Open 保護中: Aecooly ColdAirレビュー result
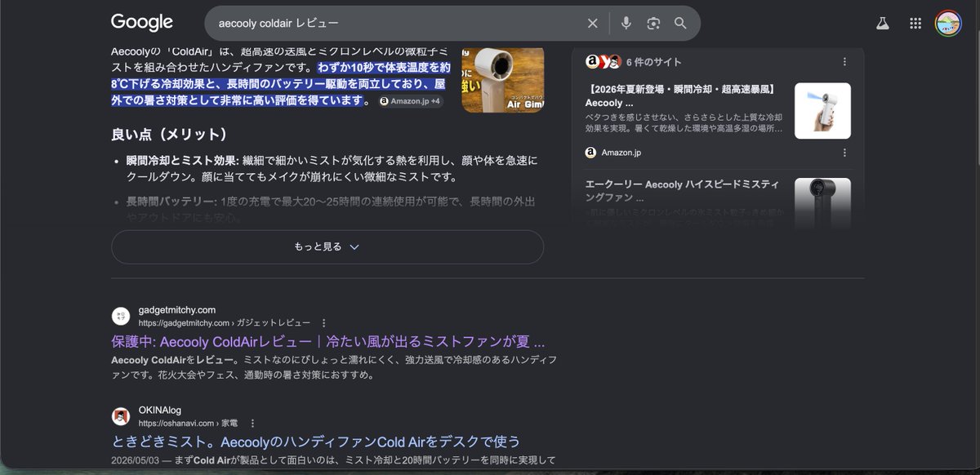This screenshot has width=980, height=475. click(328, 341)
